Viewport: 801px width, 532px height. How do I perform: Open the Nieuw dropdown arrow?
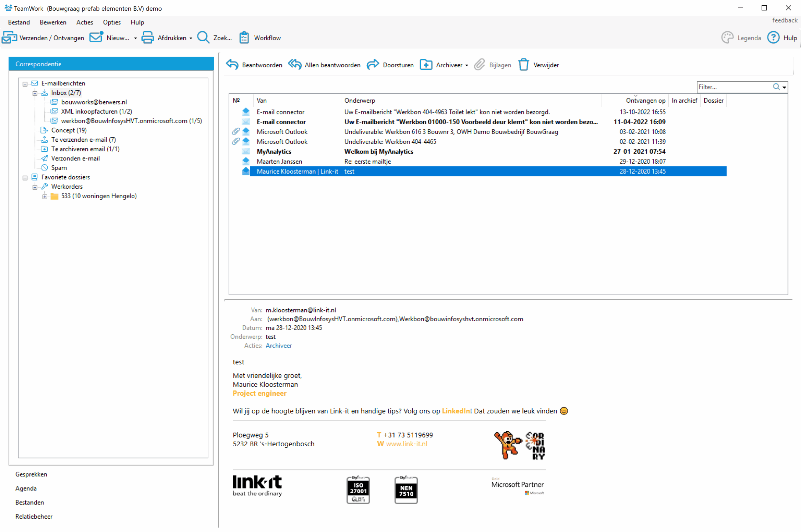point(135,38)
